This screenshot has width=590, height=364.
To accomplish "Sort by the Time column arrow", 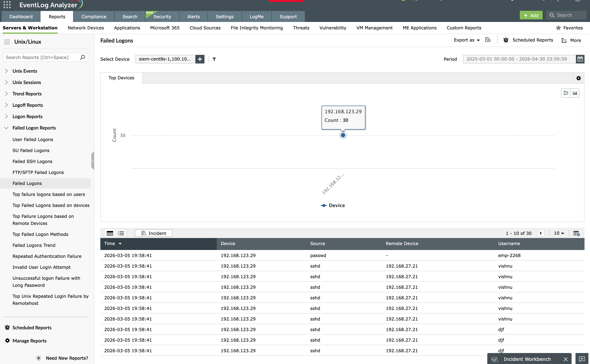I will 120,244.
